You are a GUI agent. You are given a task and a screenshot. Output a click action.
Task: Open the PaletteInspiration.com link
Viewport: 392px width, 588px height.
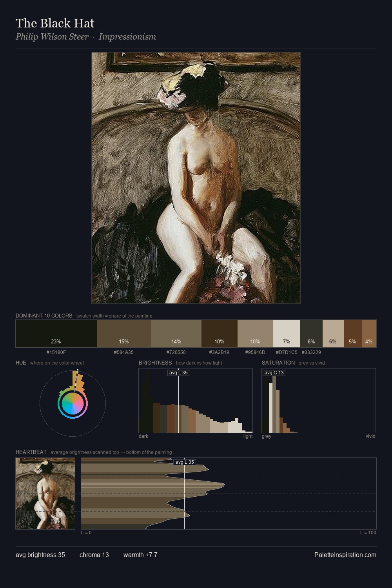click(345, 555)
